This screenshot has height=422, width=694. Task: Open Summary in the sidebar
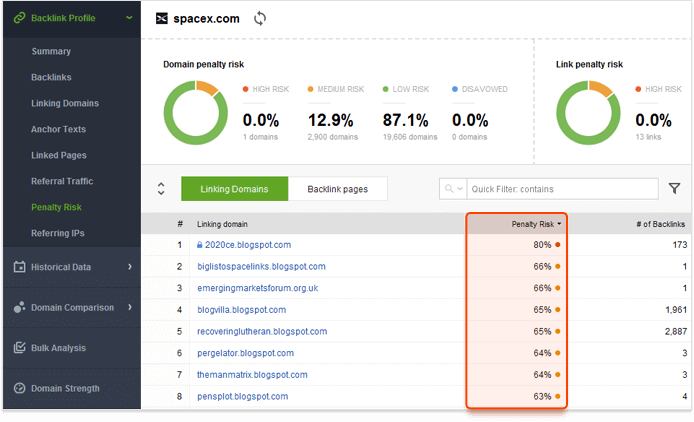(51, 51)
